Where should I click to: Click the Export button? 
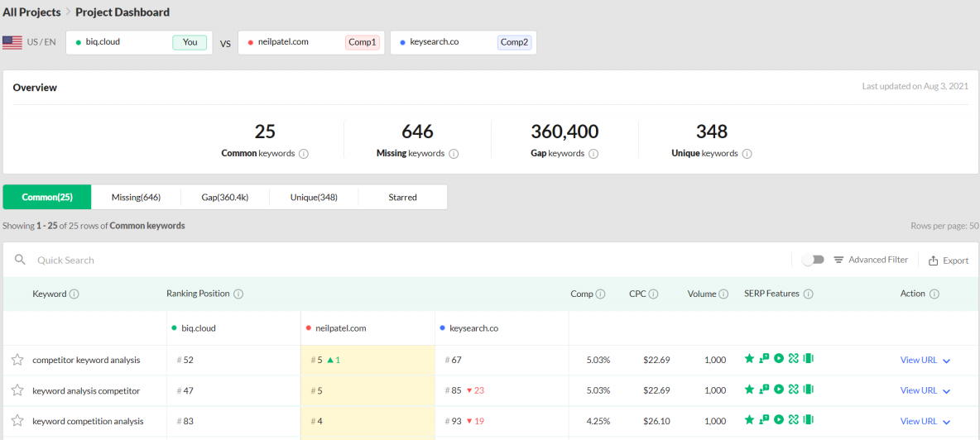949,261
